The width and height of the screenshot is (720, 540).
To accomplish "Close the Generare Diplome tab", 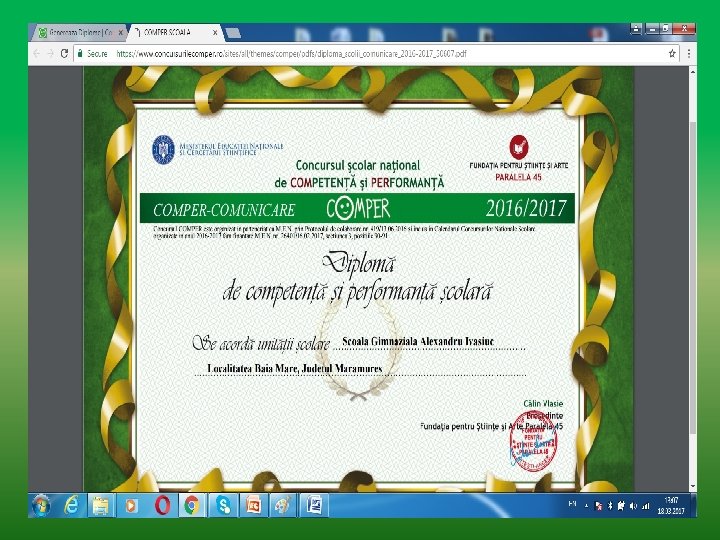I will (121, 33).
